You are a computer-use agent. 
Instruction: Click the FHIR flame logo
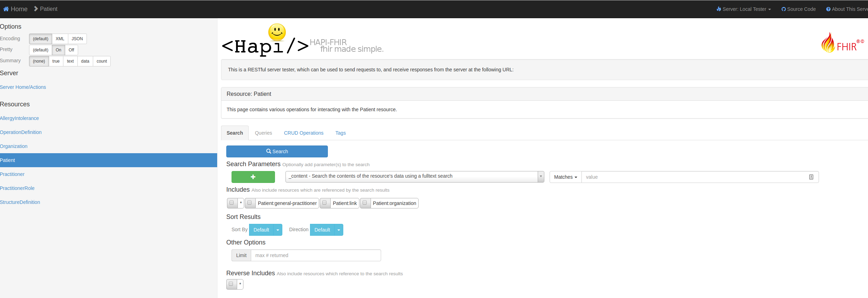pos(828,43)
